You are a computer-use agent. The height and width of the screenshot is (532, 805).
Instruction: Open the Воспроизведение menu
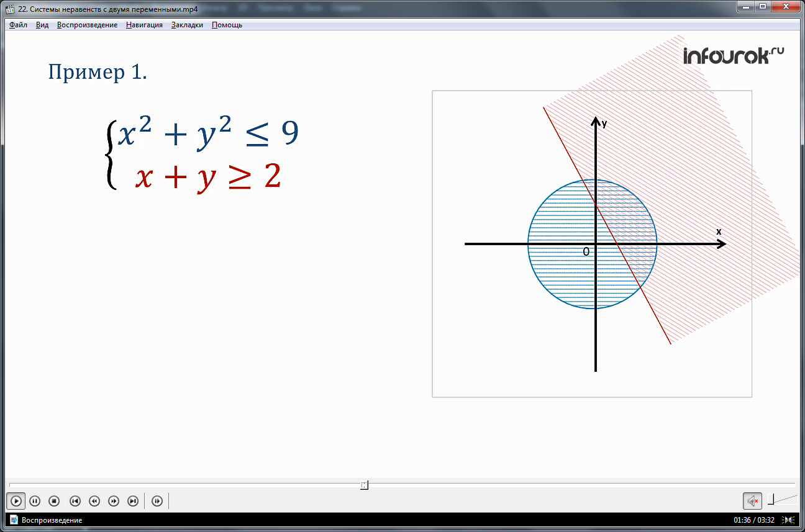(x=87, y=25)
